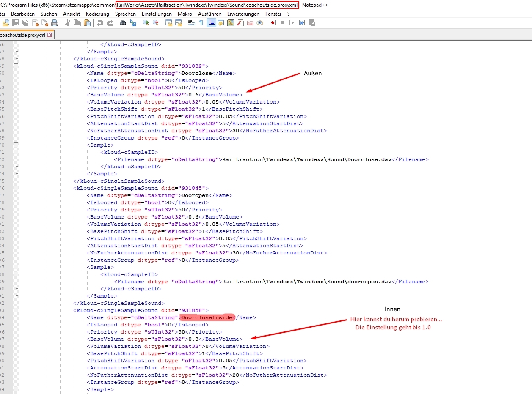Click the Start macro recording button
532x394 pixels.
point(273,23)
